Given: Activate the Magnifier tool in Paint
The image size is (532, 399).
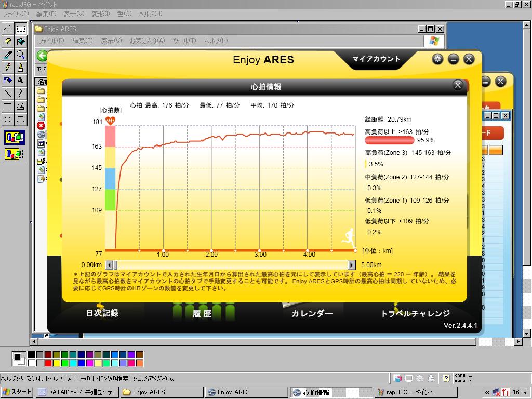Looking at the screenshot, I should (21, 54).
